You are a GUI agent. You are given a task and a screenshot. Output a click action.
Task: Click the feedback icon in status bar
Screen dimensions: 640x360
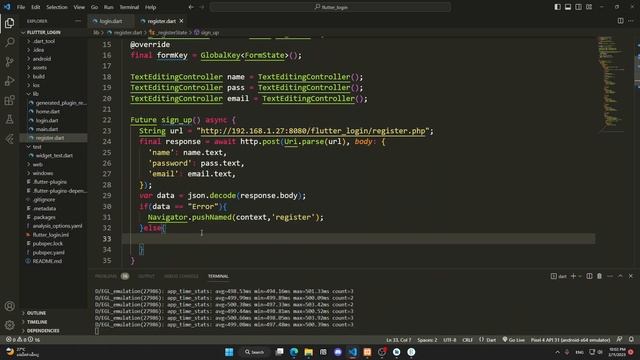pos(620,340)
